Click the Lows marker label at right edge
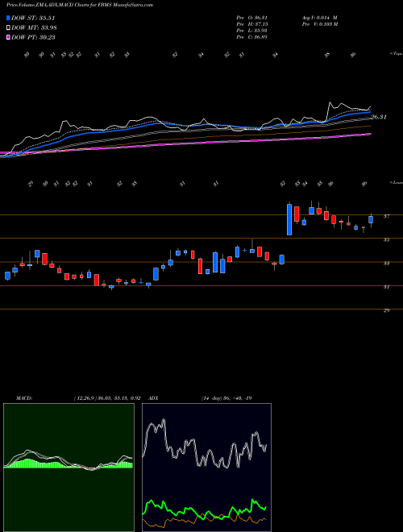Screen dimensions: 403x532 tap(396, 182)
